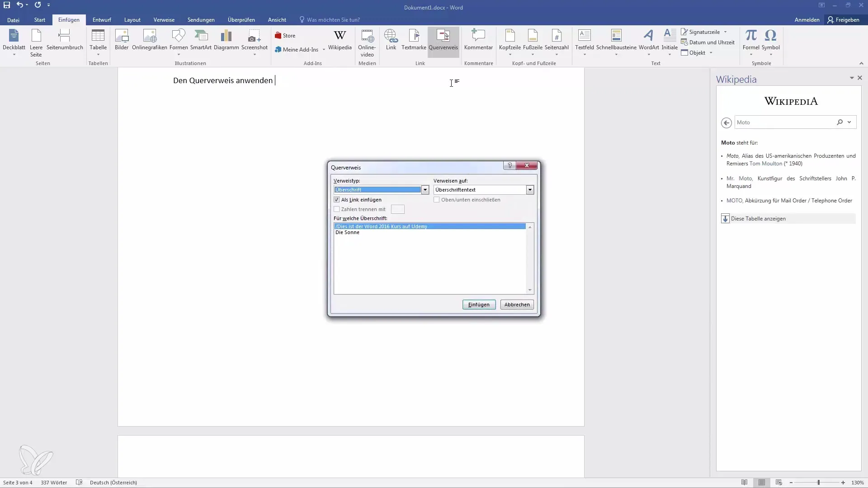Select Die Sonne in heading list
The image size is (868, 488).
(x=347, y=232)
